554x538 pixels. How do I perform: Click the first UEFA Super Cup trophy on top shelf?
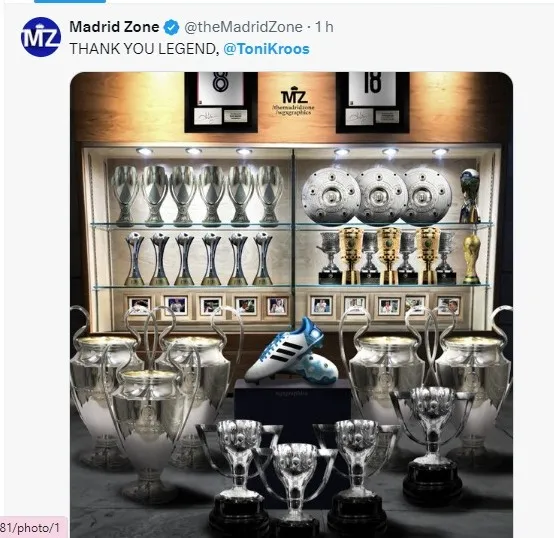(124, 196)
